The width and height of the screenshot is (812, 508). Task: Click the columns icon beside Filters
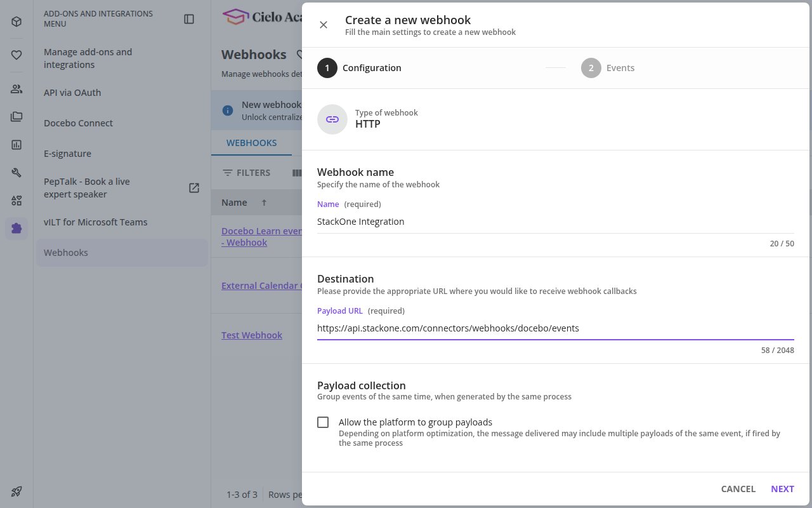coord(296,173)
